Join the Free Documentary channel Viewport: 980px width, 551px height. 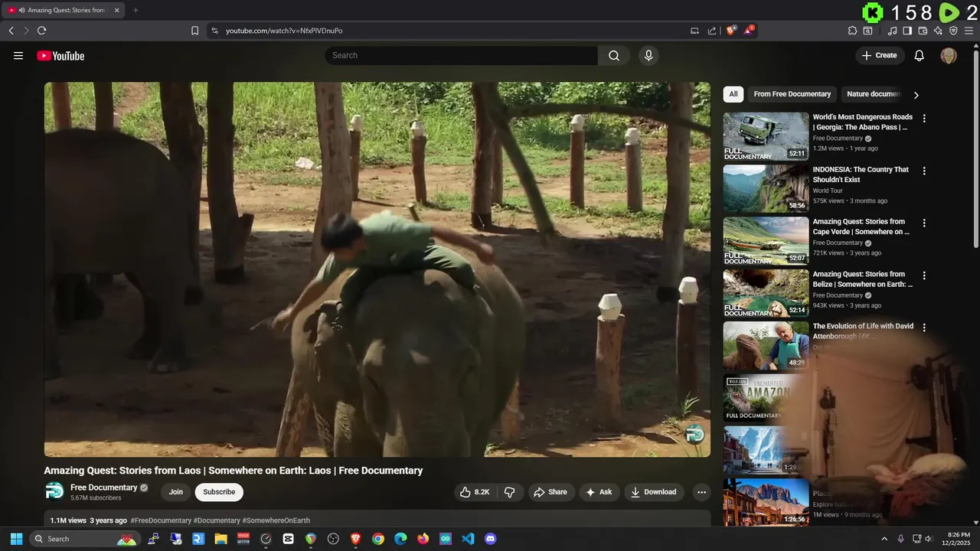(x=176, y=492)
